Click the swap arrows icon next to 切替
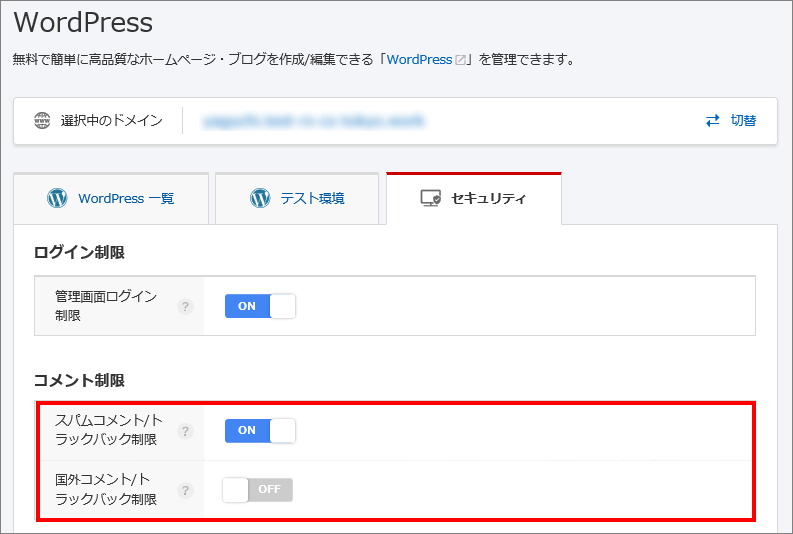 tap(713, 121)
